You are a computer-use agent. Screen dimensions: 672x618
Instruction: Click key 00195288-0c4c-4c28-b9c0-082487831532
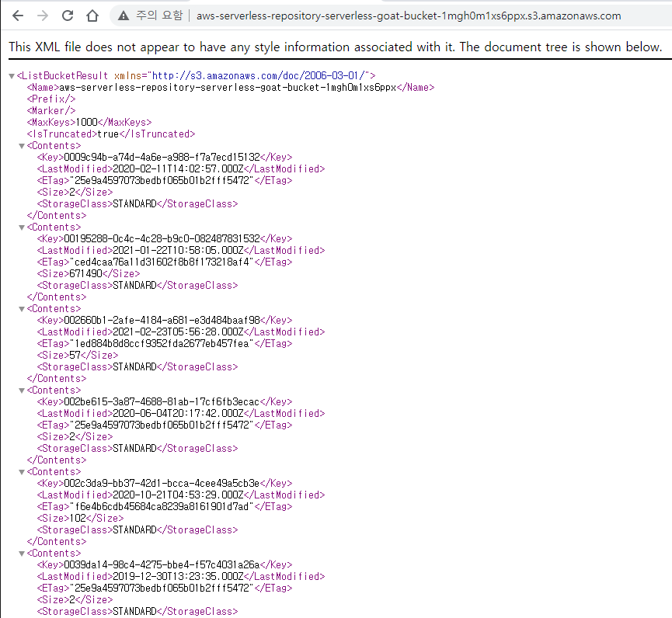coord(162,238)
